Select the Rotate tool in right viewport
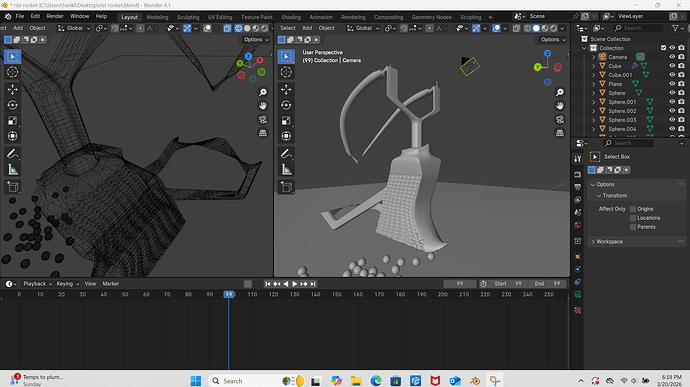The width and height of the screenshot is (690, 387). tap(286, 105)
